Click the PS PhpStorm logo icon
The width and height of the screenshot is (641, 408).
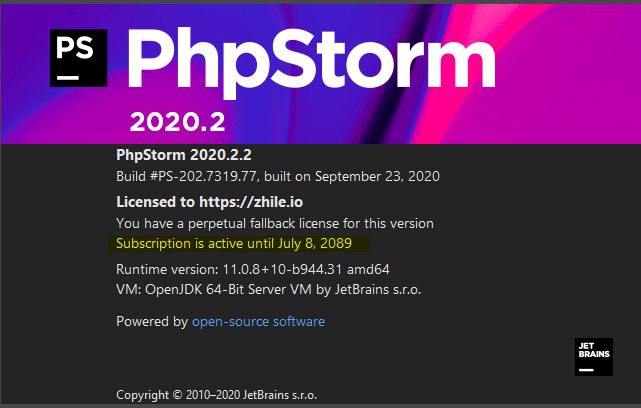78,58
